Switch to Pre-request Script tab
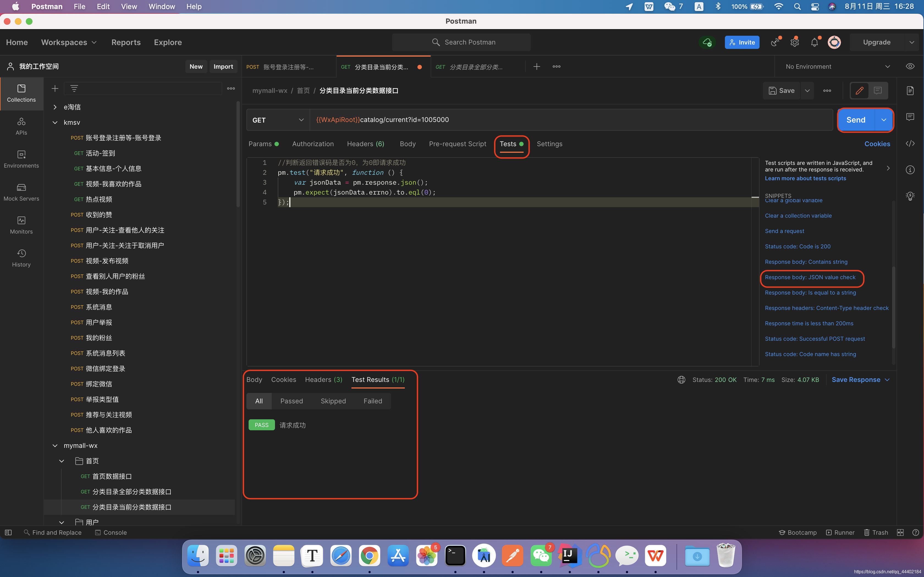The image size is (924, 577). pos(457,144)
